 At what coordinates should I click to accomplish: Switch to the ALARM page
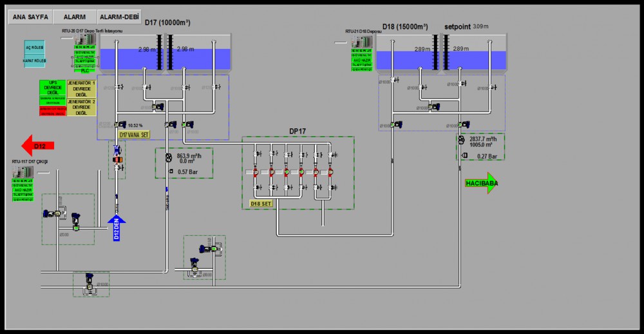[x=75, y=17]
